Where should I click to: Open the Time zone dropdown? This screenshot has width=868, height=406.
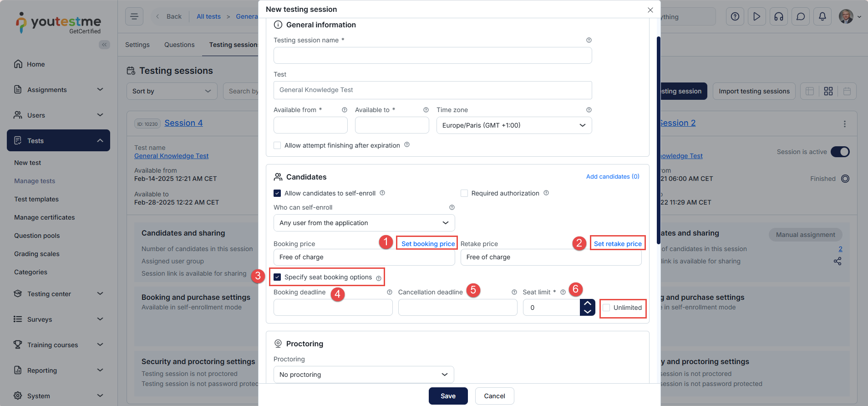(514, 125)
